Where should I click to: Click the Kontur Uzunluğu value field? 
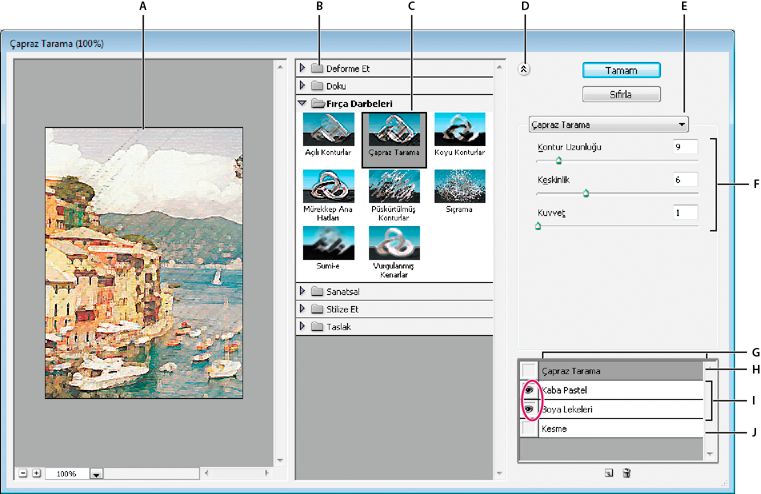[685, 147]
